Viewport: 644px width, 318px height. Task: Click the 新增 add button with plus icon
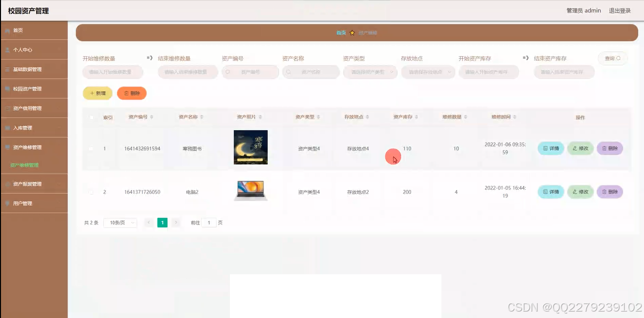pyautogui.click(x=97, y=93)
